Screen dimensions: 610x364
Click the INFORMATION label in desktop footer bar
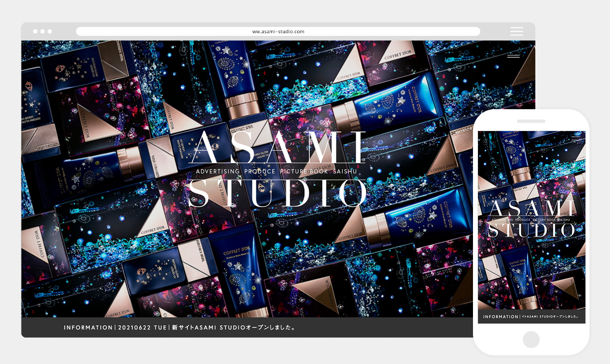click(88, 328)
